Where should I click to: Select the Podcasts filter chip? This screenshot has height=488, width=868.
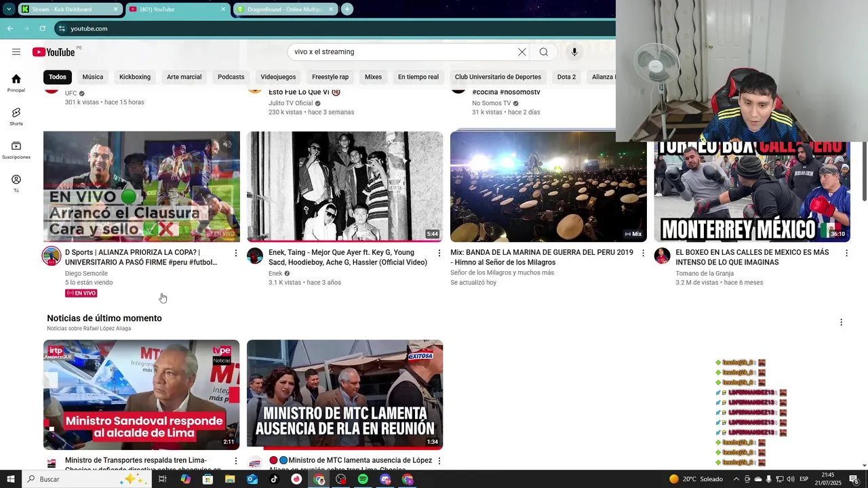tap(231, 77)
